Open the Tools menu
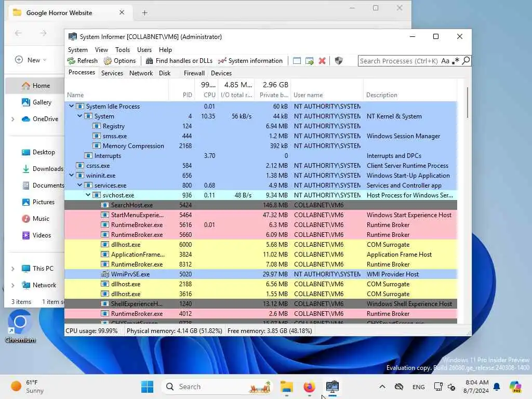Viewport: 532px width, 399px height. 123,50
